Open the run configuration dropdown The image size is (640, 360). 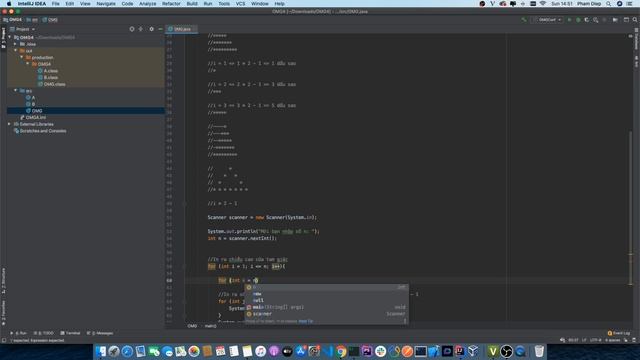tap(548, 20)
